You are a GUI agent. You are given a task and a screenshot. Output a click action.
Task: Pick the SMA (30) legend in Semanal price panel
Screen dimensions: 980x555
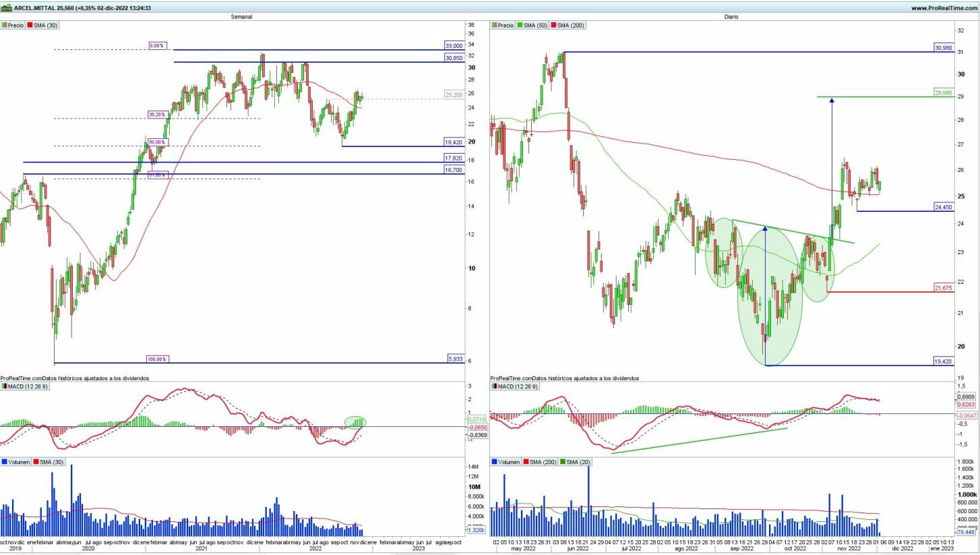click(42, 25)
